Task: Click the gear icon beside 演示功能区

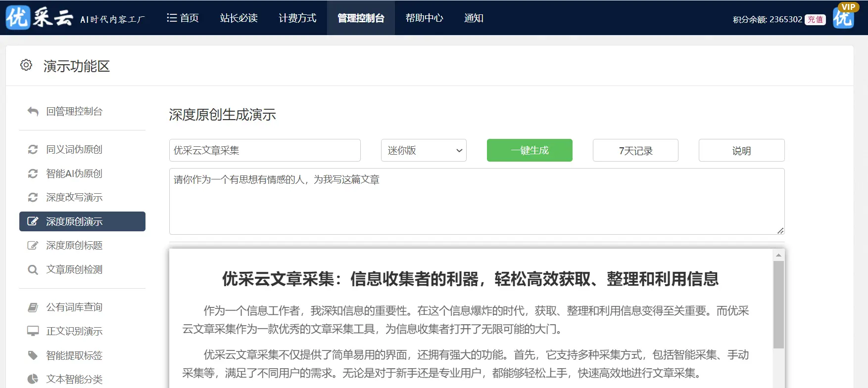Action: click(26, 65)
